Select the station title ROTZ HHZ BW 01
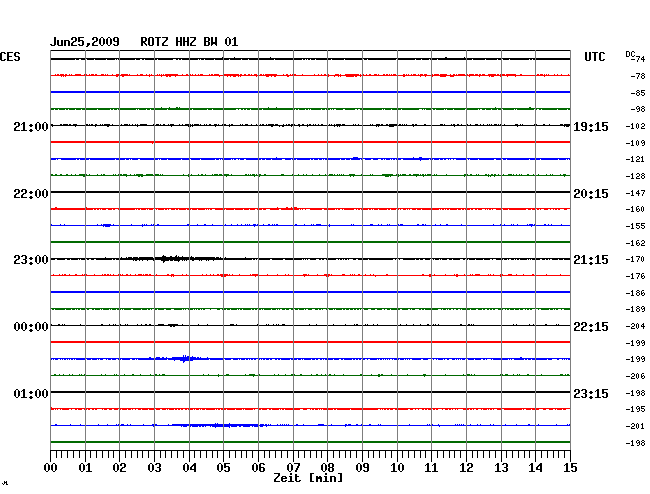Image resolution: width=650 pixels, height=494 pixels. coord(189,42)
